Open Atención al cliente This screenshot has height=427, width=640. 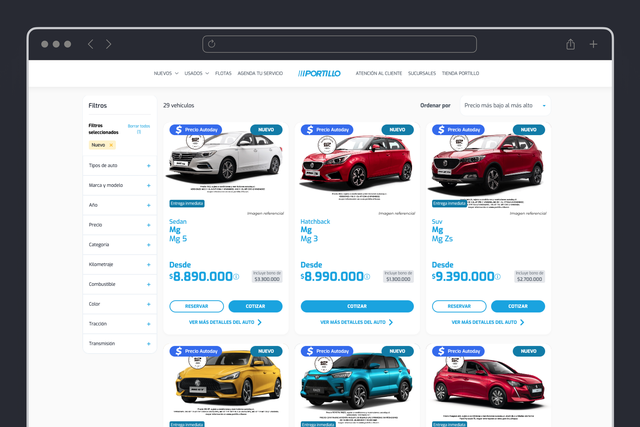pyautogui.click(x=379, y=73)
